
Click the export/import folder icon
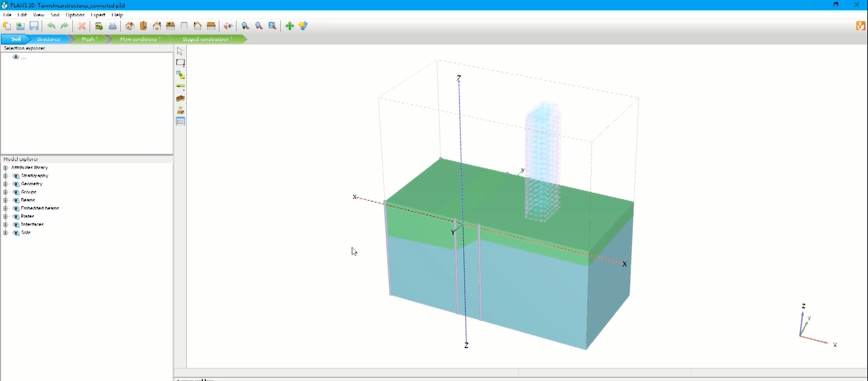point(99,26)
